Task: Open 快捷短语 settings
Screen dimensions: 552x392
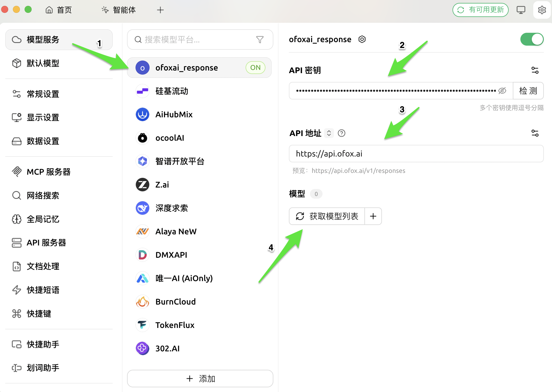Action: point(59,290)
